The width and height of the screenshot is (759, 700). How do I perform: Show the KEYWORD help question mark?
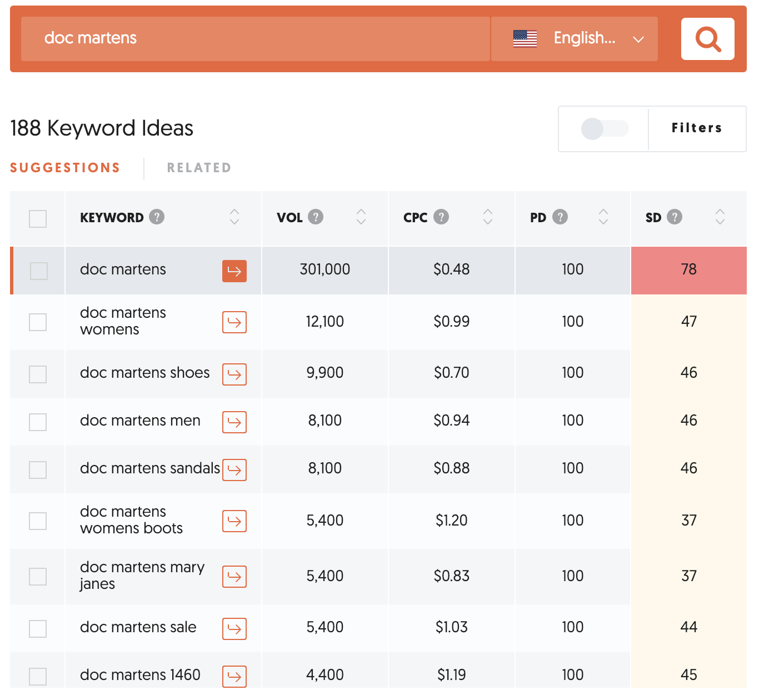[157, 217]
